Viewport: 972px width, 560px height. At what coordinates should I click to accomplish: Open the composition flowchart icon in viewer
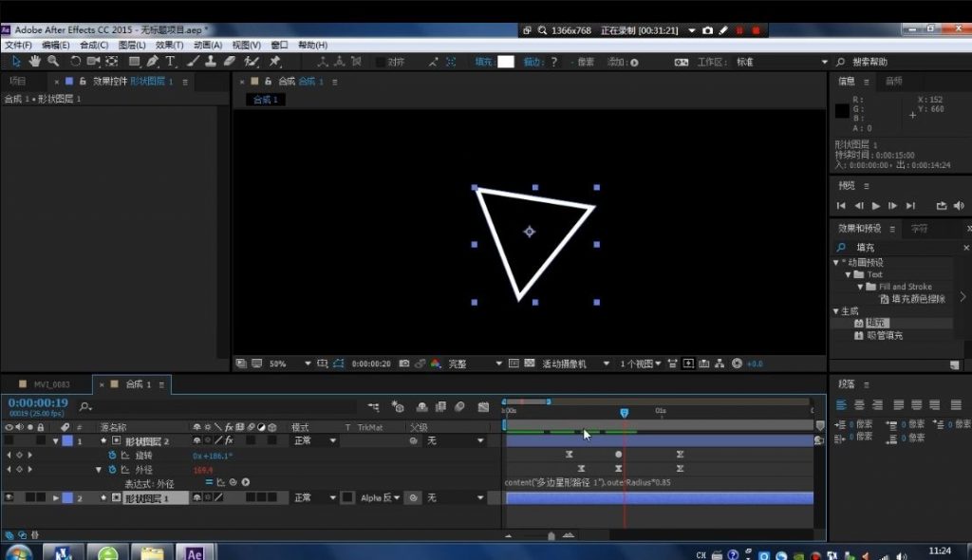point(720,364)
